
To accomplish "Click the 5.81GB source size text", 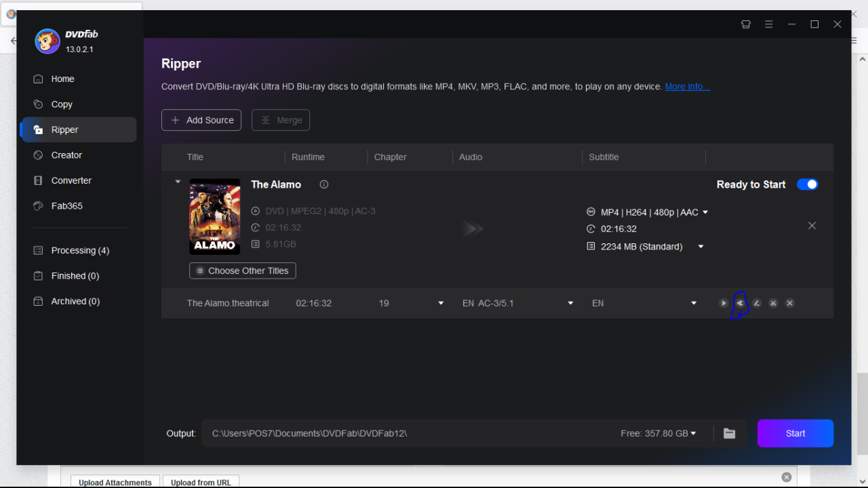I will pyautogui.click(x=281, y=244).
